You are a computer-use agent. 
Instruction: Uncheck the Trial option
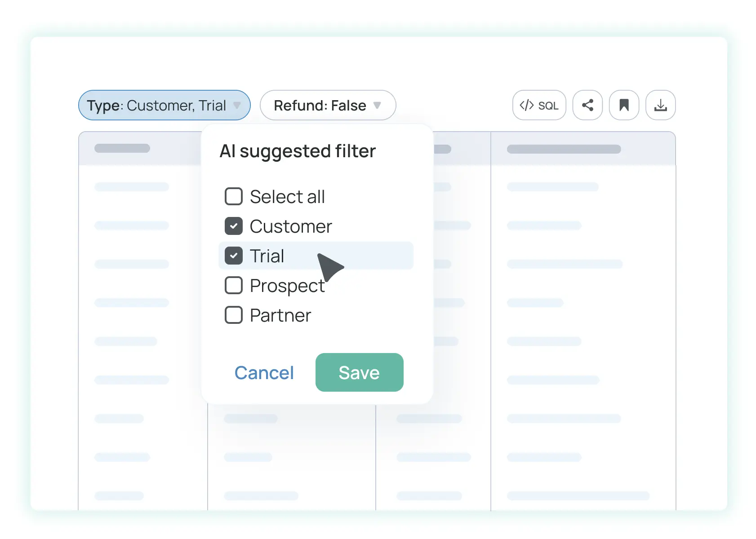coord(233,256)
